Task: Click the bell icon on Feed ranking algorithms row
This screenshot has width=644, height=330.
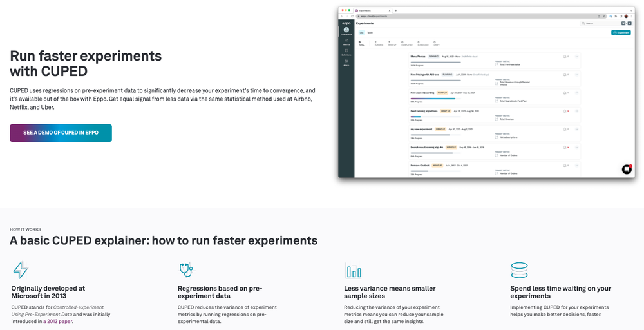Action: coord(565,111)
